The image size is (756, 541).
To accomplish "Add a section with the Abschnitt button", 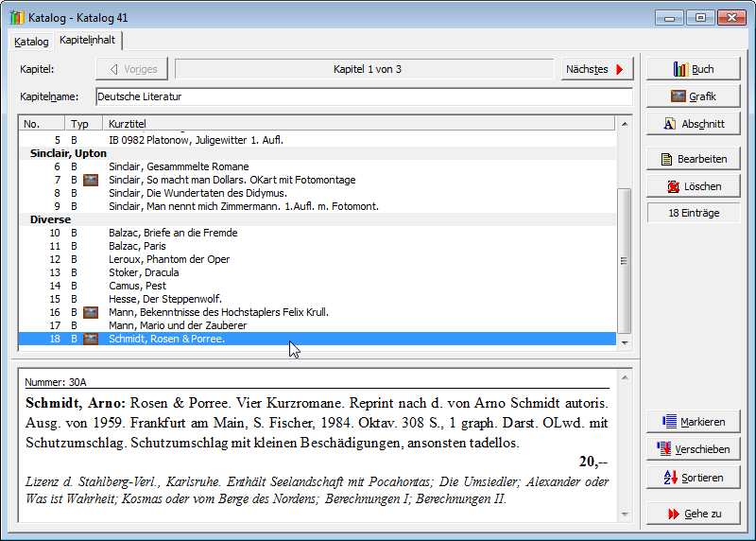I will tap(693, 124).
